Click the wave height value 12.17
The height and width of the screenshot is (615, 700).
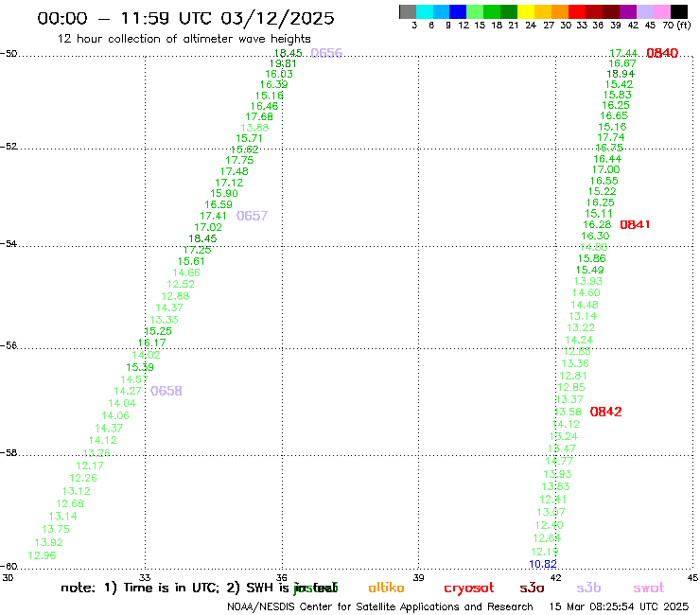[89, 466]
